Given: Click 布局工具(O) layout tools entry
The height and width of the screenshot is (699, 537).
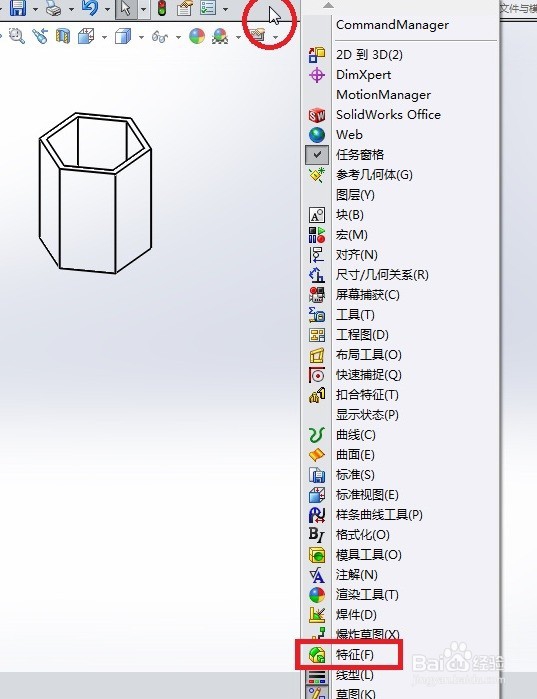Looking at the screenshot, I should click(x=401, y=355).
